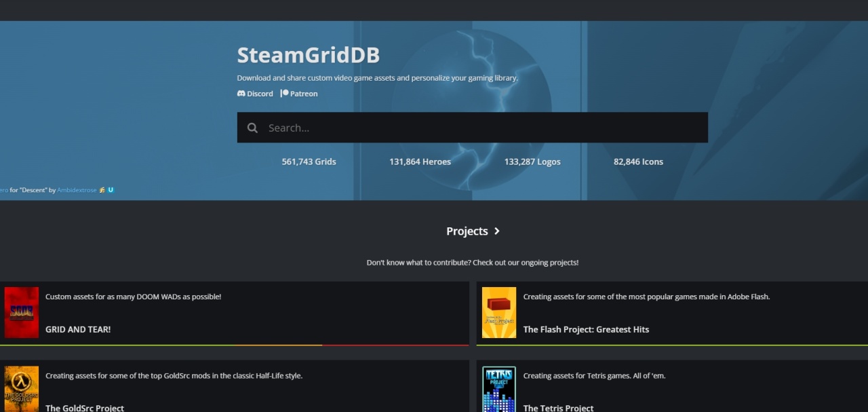Viewport: 868px width, 412px height.
Task: Click the magnifying glass search icon
Action: (252, 128)
